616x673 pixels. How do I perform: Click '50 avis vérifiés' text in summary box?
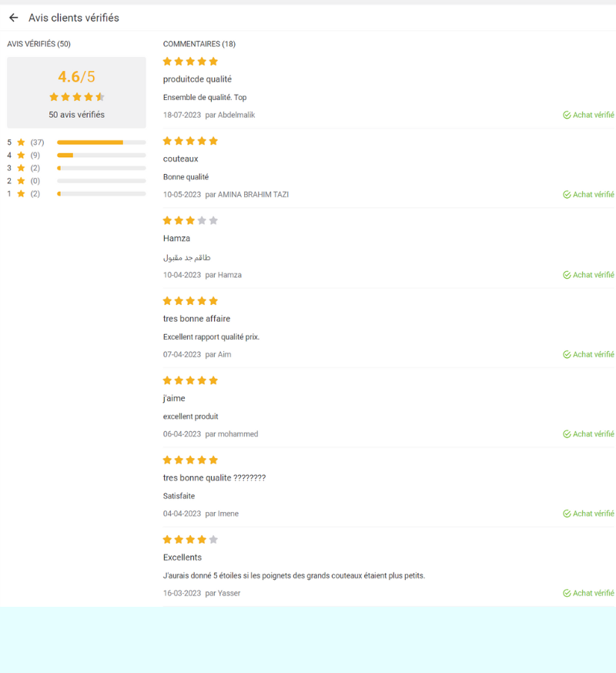click(76, 115)
